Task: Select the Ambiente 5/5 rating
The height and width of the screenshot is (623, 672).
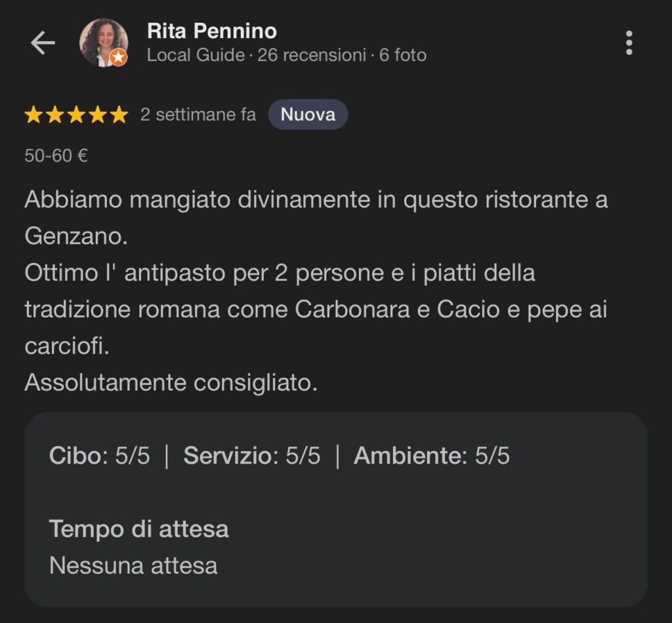Action: tap(431, 456)
